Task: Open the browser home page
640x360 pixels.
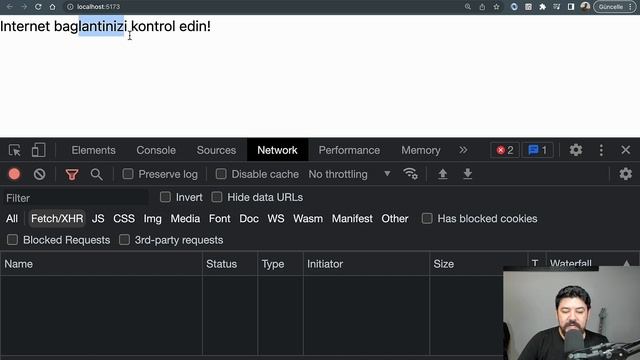Action: 52,7
